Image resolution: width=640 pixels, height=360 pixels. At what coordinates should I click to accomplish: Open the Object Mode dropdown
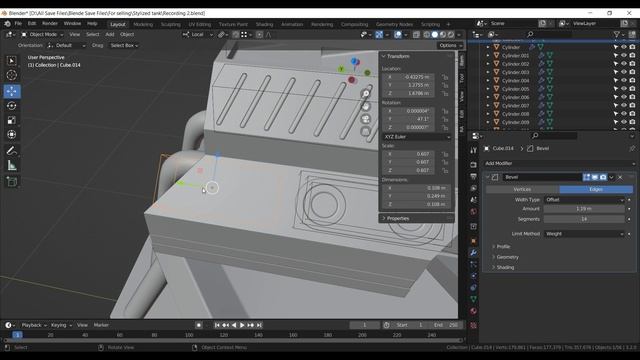click(x=42, y=35)
